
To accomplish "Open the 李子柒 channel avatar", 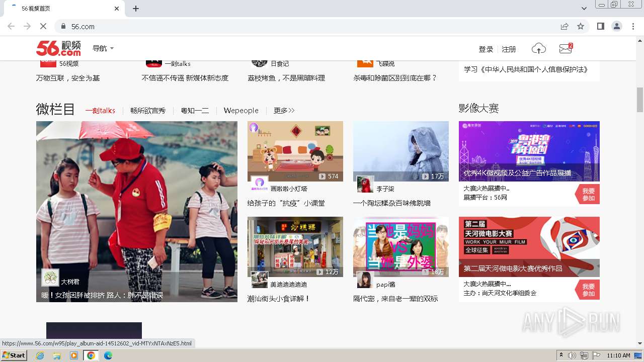I will [365, 185].
